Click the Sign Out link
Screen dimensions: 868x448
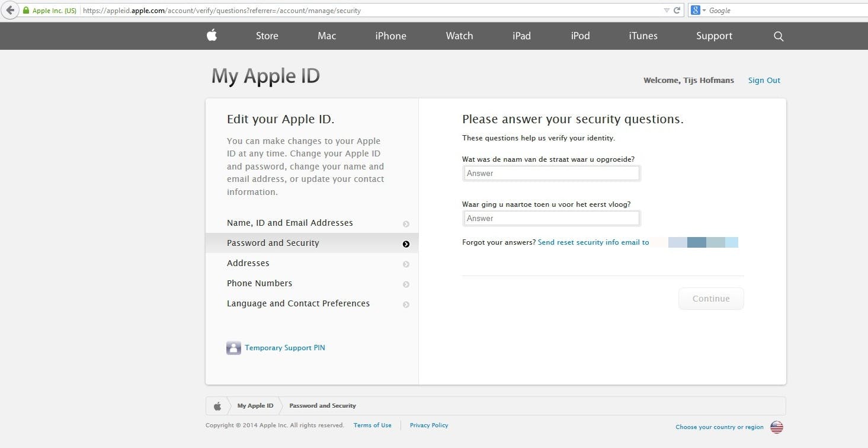pos(764,81)
